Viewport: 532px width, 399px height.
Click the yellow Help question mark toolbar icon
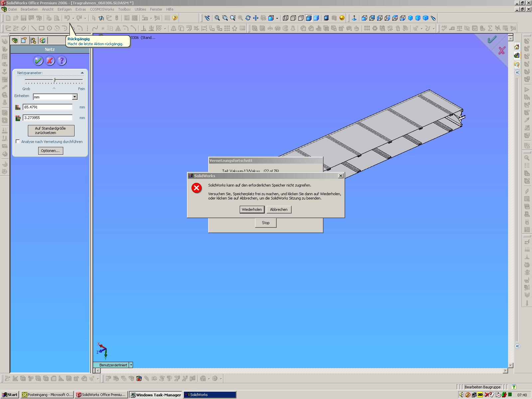175,18
